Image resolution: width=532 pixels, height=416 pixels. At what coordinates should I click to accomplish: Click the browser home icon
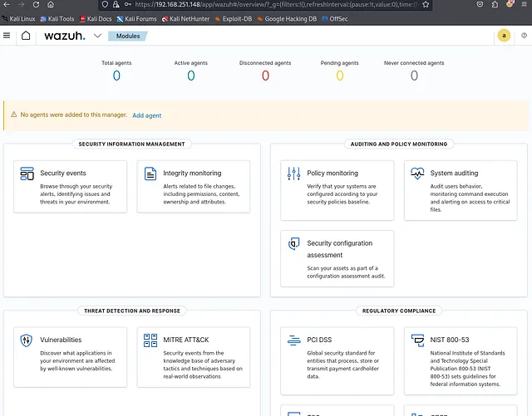[x=51, y=4]
